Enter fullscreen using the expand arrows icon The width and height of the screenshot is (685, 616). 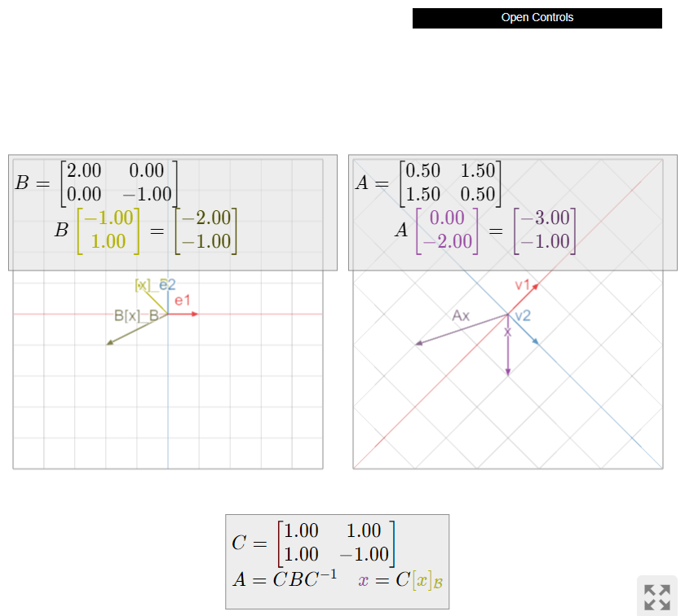point(656,596)
